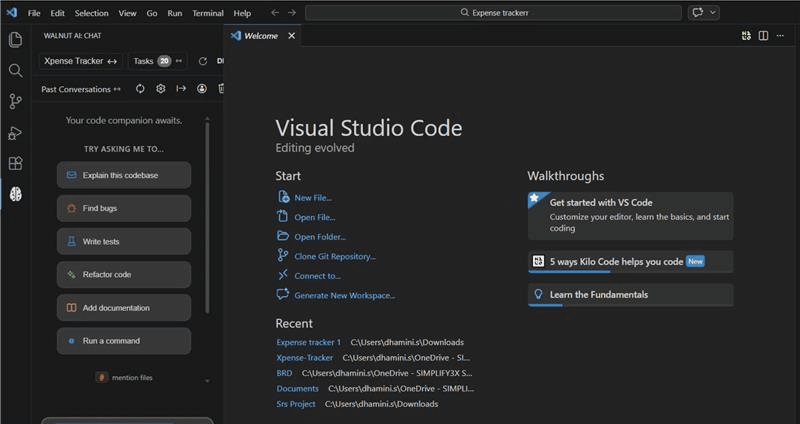Screen dimensions: 800x424
Task: Open the chat dropdown arrow in title bar
Action: (713, 13)
